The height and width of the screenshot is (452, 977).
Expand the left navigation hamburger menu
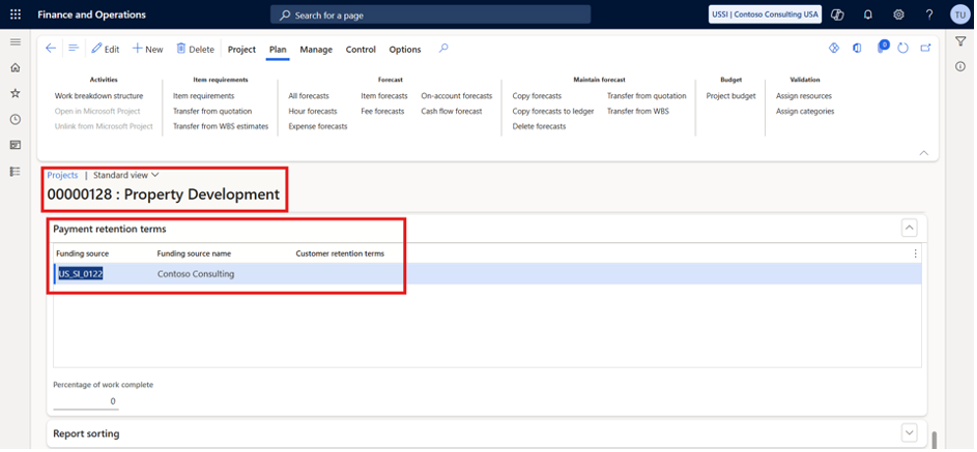16,42
